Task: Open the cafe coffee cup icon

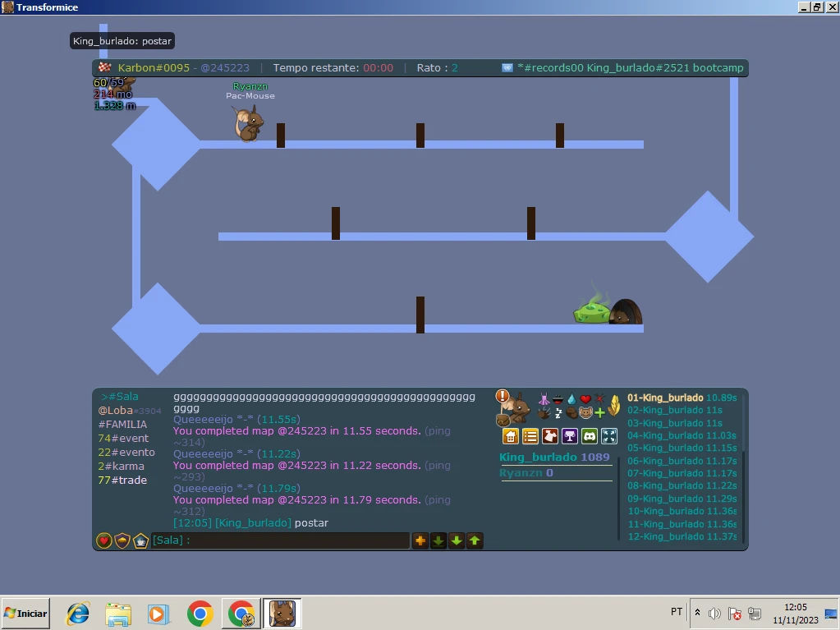Action: [140, 540]
